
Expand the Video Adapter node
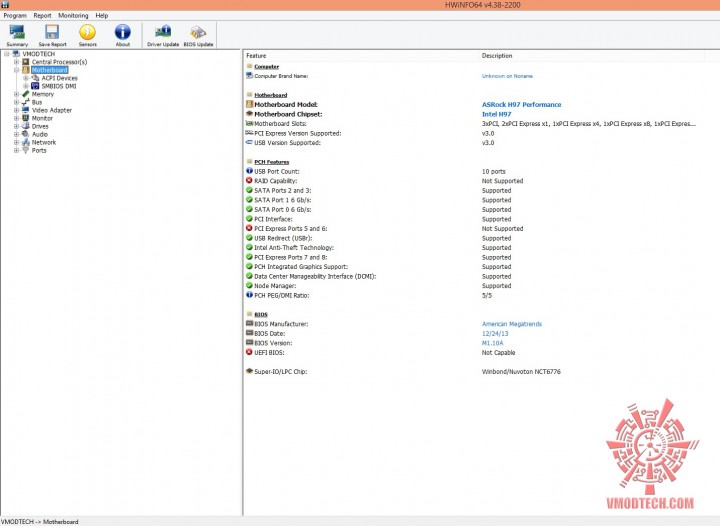coord(17,110)
